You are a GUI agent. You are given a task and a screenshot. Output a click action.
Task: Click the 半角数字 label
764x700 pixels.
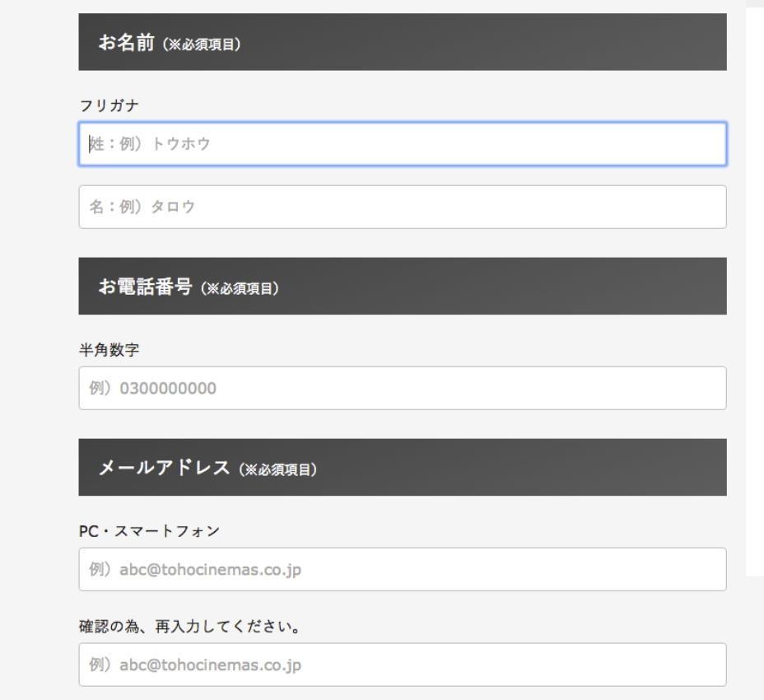click(109, 349)
